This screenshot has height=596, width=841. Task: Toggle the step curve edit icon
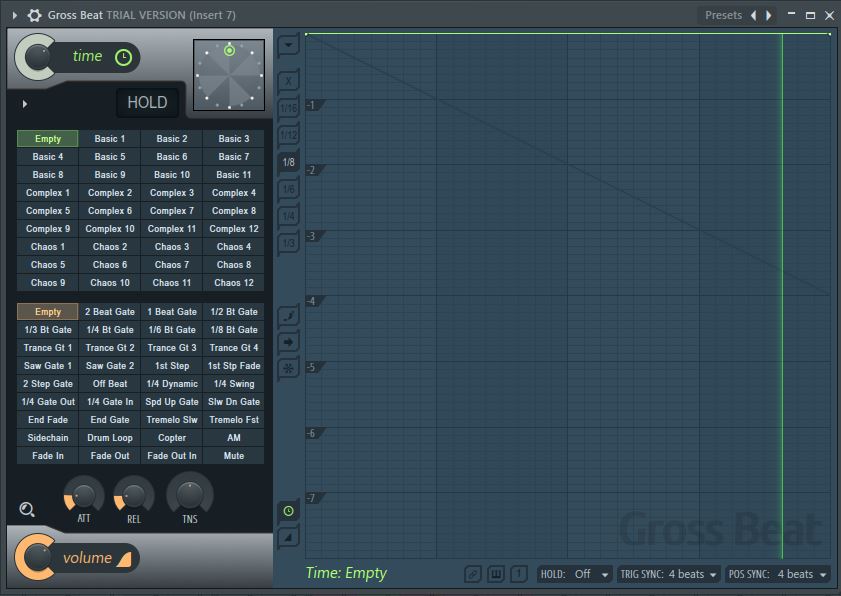289,315
